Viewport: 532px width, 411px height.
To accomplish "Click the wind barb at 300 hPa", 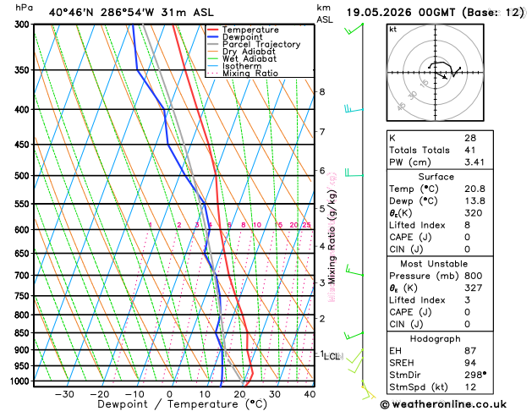I will point(354,29).
